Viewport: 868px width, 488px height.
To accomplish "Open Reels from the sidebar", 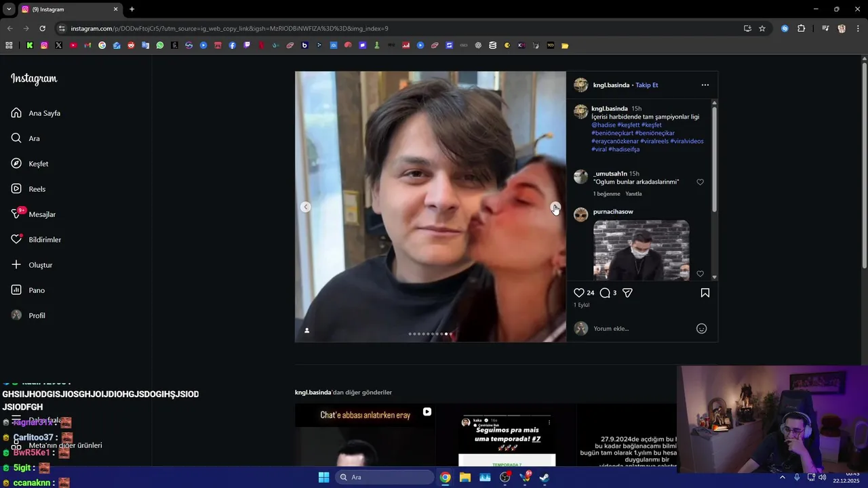I will coord(28,189).
